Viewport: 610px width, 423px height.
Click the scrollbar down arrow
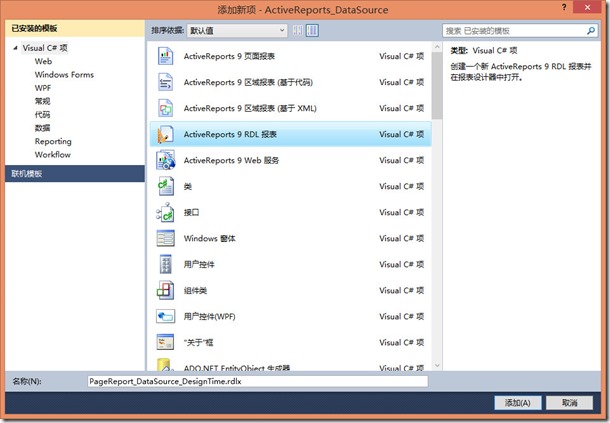coord(437,365)
